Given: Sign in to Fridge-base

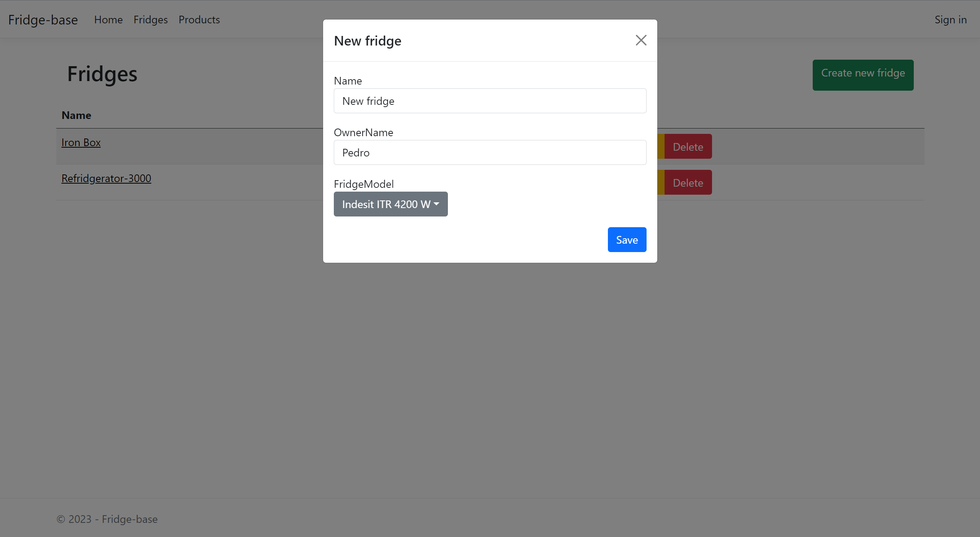Looking at the screenshot, I should pyautogui.click(x=951, y=20).
